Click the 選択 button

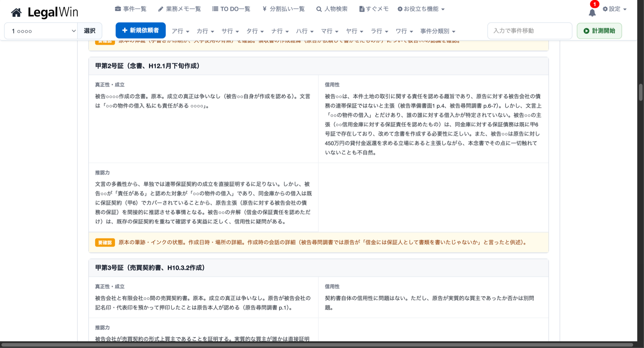tap(89, 31)
